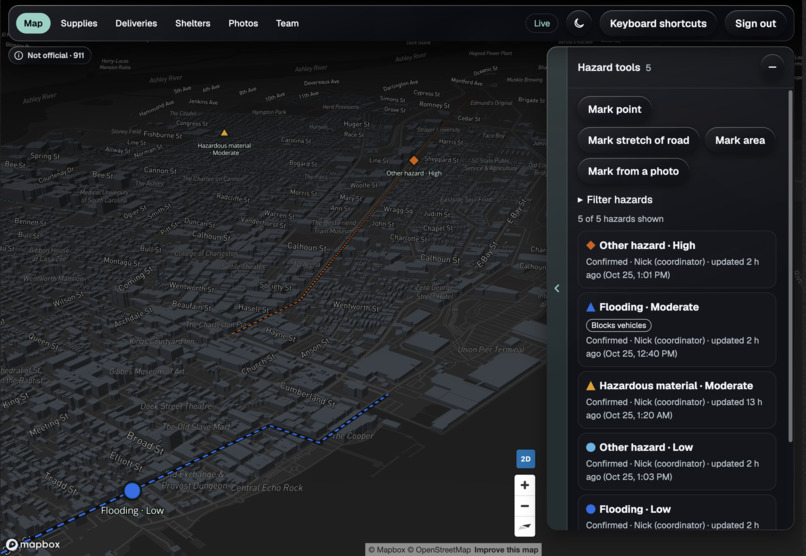
Task: Click Mark point button
Action: [x=614, y=109]
